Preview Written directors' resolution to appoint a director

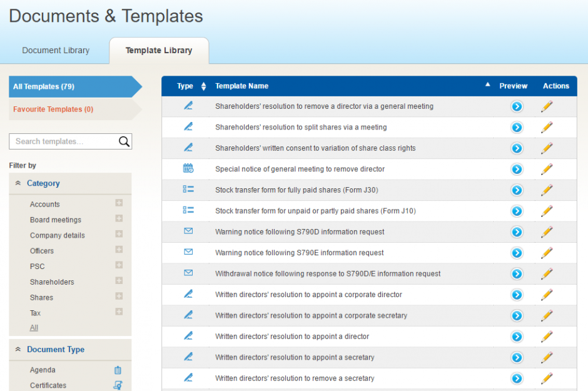517,337
